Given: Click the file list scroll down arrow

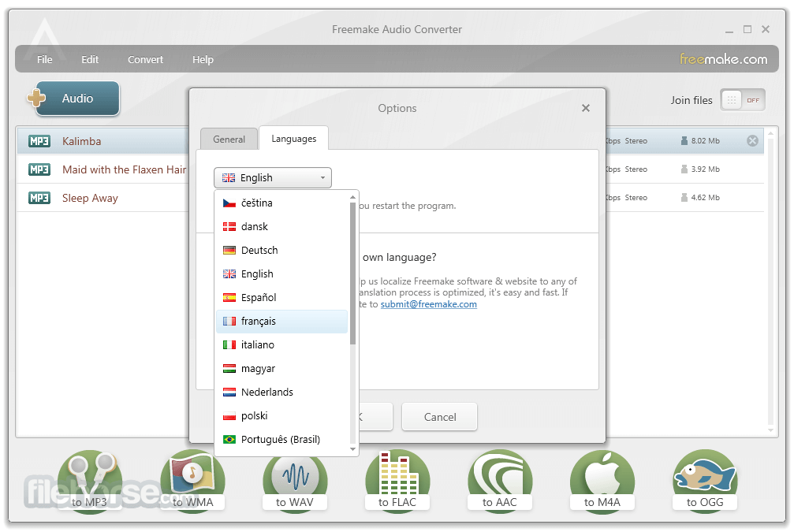Looking at the screenshot, I should coord(770,430).
